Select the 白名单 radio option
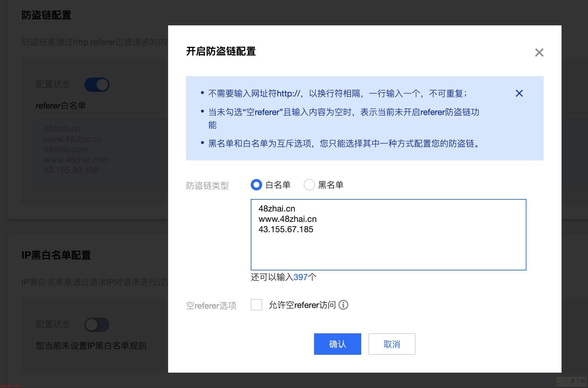 (x=256, y=185)
